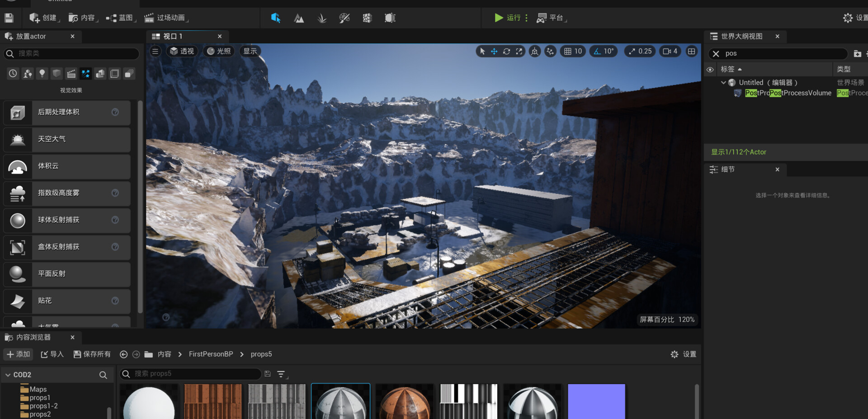Switch to Fracture mode icon
868x419 pixels.
pos(367,18)
